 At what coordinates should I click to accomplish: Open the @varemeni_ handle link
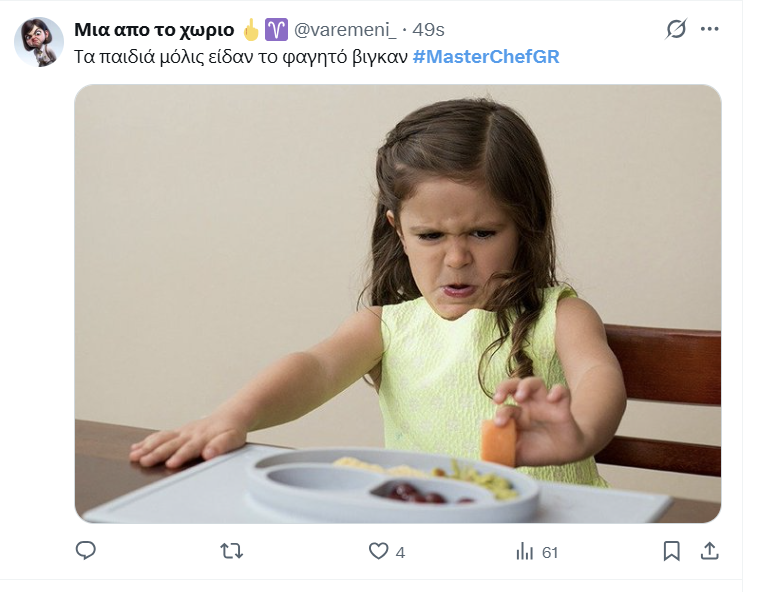pos(342,30)
